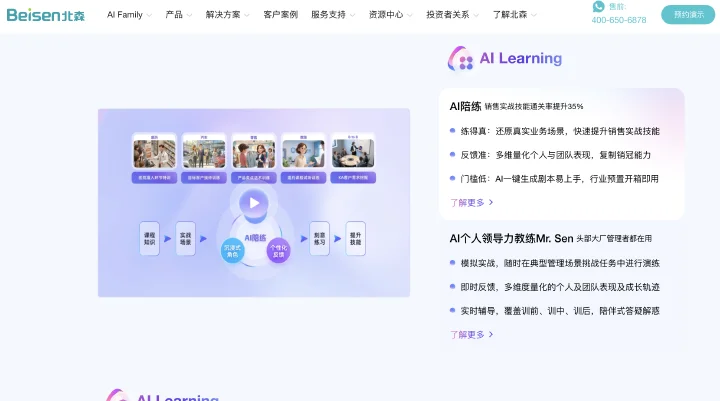720x401 pixels.
Task: Expand the 了解北森 dropdown
Action: tap(515, 15)
